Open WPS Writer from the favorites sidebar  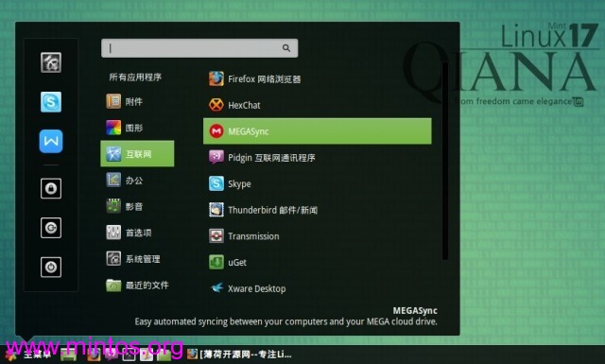(51, 141)
